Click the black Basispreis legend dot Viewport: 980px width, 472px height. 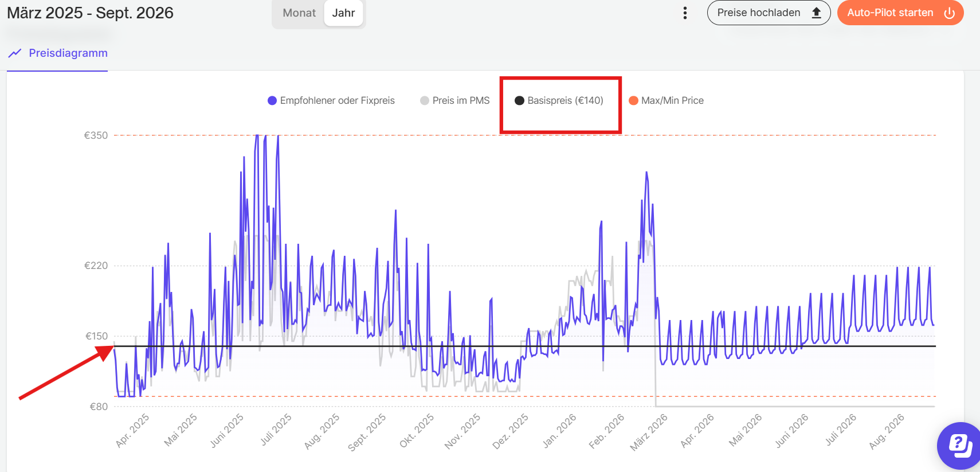coord(519,100)
